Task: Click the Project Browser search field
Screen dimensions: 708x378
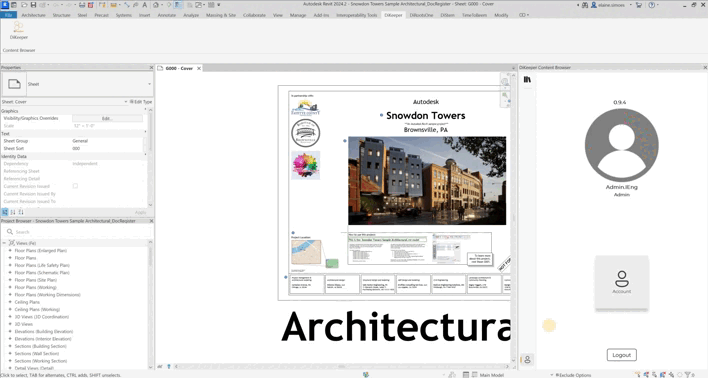Action: tap(78, 232)
